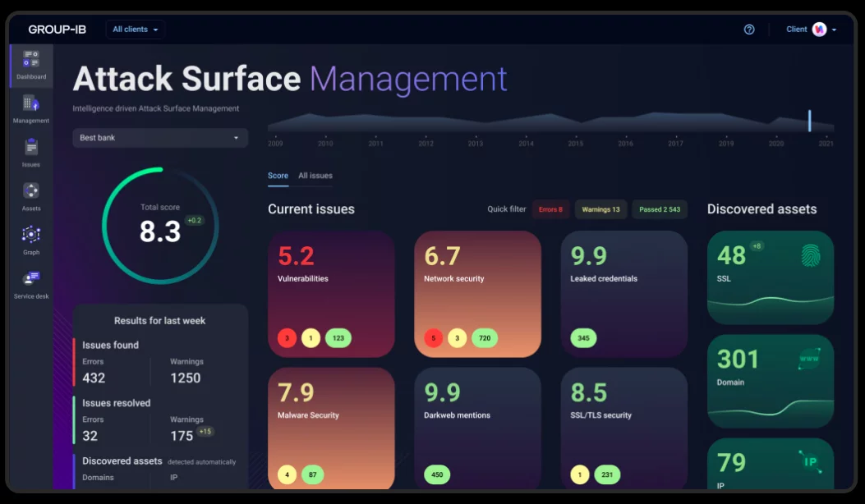
Task: Click the +15 badge next to 175
Action: 205,431
